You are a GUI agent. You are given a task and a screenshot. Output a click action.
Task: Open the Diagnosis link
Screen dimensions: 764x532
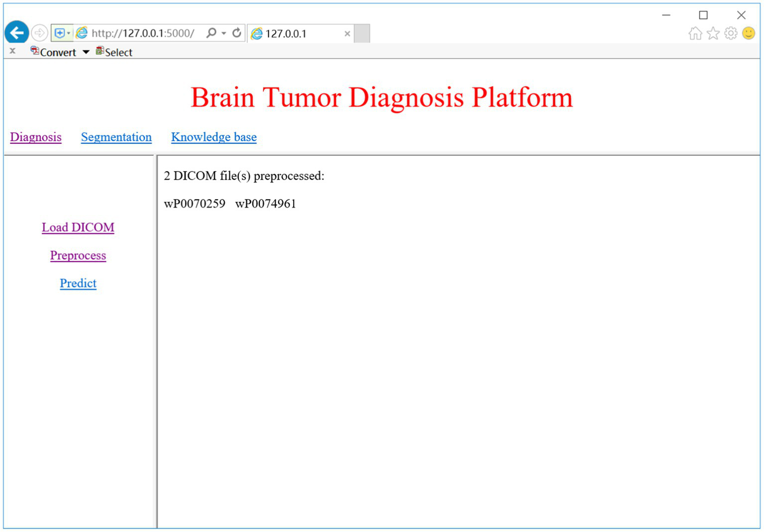click(36, 137)
